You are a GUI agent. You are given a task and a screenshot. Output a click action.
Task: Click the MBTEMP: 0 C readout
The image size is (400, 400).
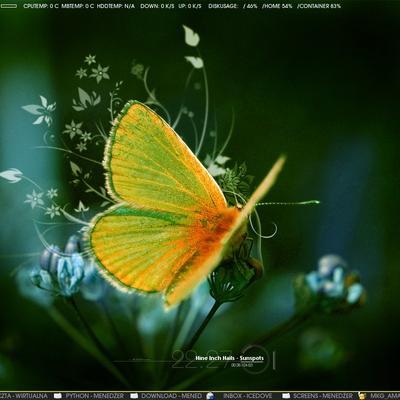coord(78,6)
